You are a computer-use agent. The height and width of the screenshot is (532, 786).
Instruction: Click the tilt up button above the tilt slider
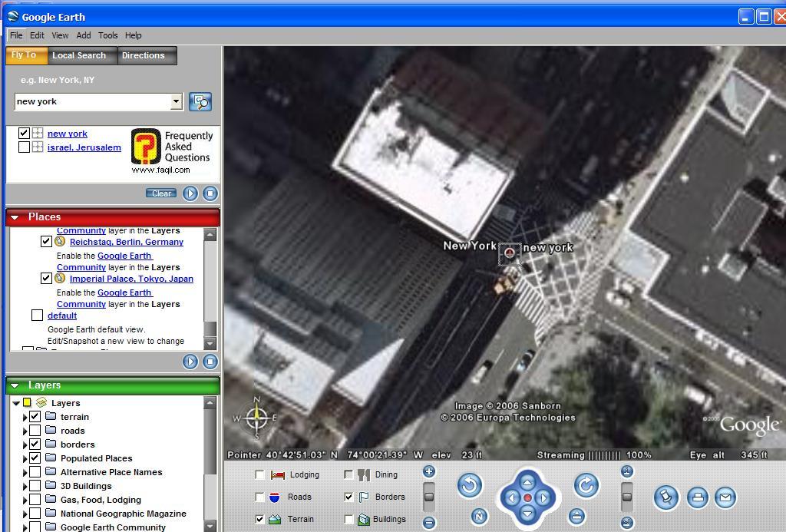(x=627, y=471)
